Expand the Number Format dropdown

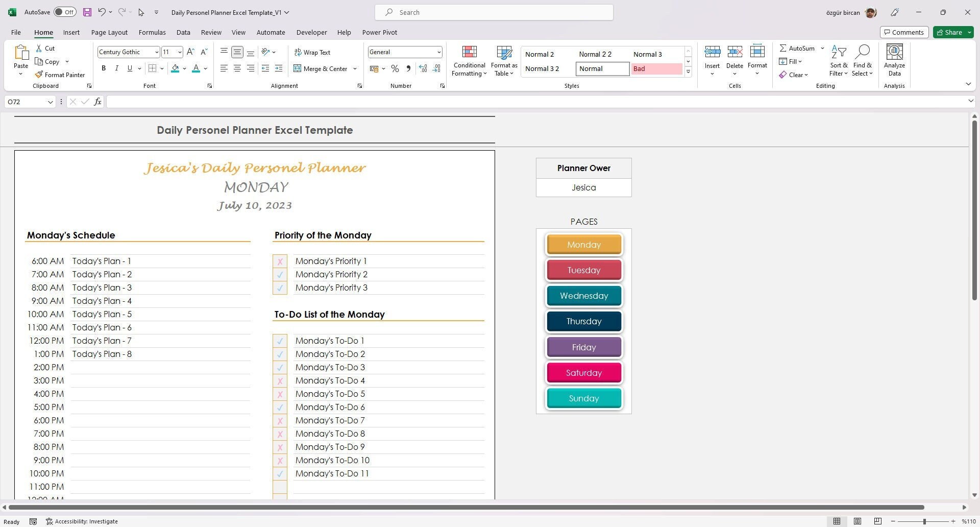(439, 52)
